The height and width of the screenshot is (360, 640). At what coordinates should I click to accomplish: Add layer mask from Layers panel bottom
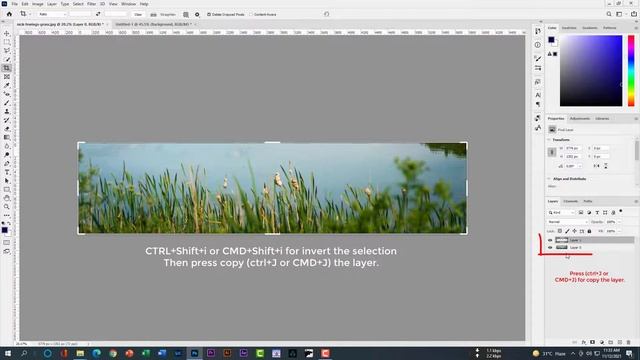[x=593, y=342]
